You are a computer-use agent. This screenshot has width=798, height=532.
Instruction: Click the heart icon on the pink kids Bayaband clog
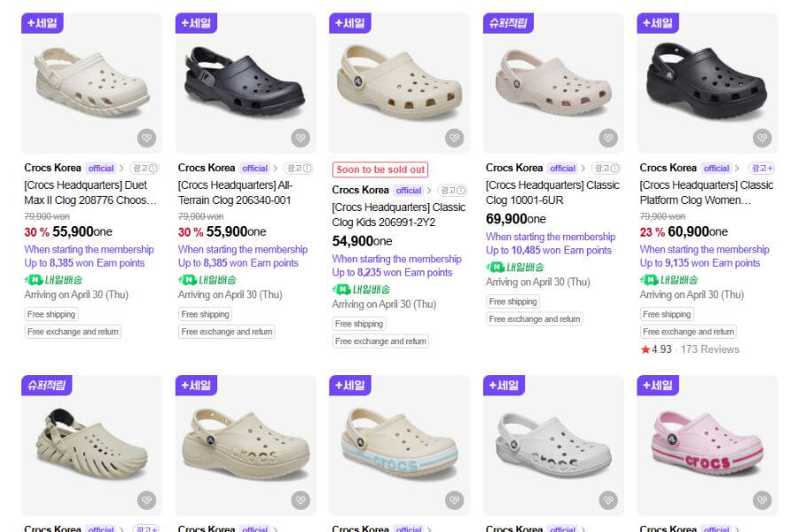[761, 499]
